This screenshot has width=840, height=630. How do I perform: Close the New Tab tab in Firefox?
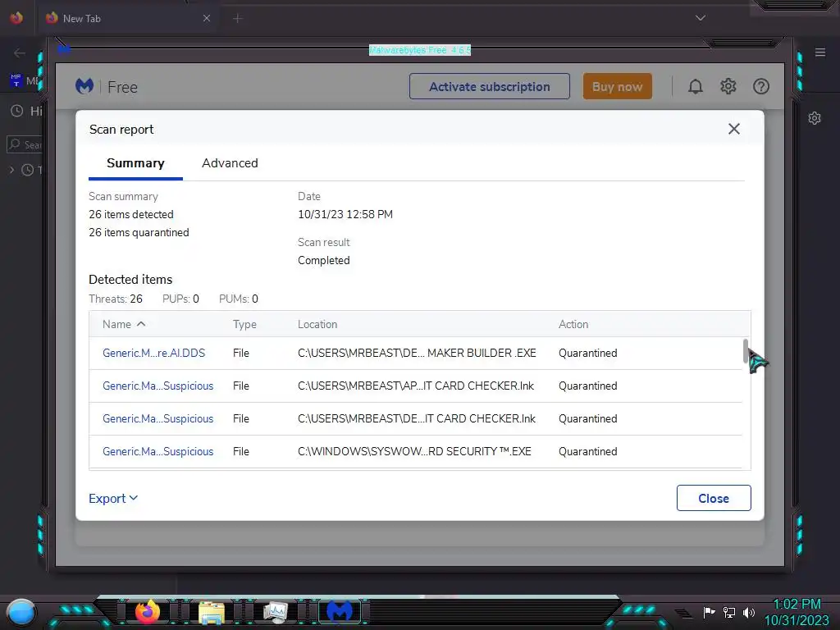point(207,18)
